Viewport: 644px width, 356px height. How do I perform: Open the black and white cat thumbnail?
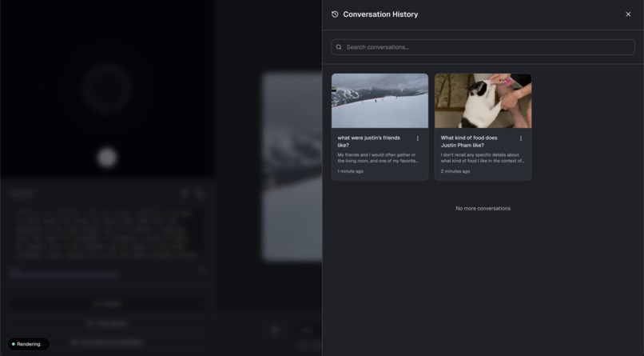[483, 101]
